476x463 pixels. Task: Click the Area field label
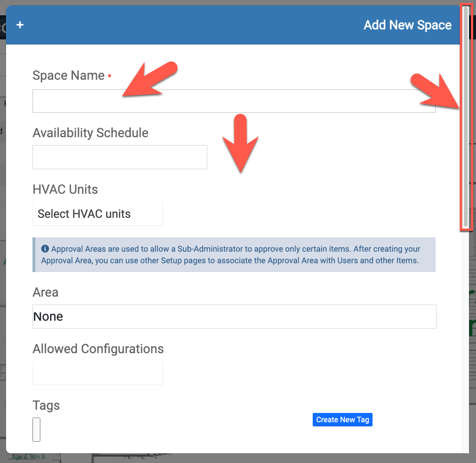45,292
